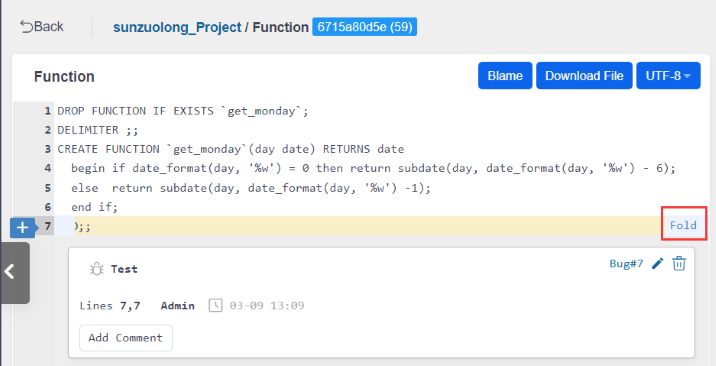
Task: Select the 6715a80d5e (59) revision badge
Action: 364,27
